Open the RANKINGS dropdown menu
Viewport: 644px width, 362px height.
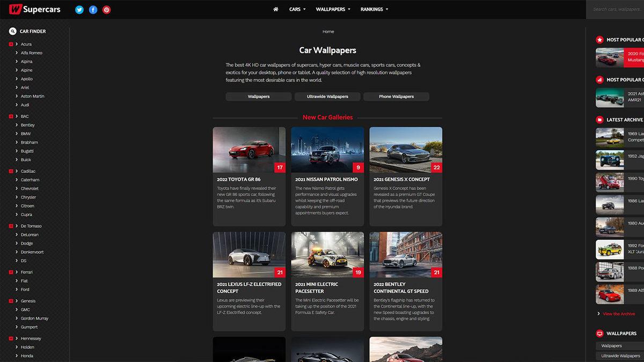tap(374, 9)
